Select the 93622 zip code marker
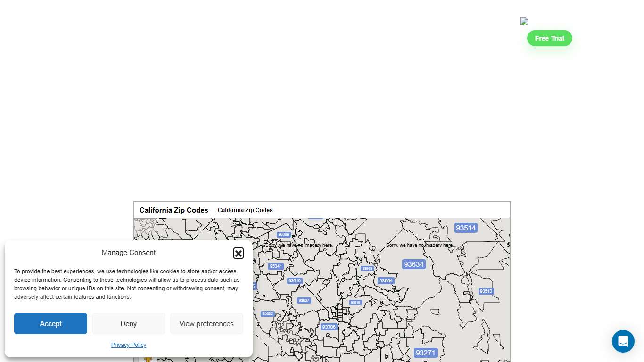Screen dimensions: 644x362 pos(267,313)
